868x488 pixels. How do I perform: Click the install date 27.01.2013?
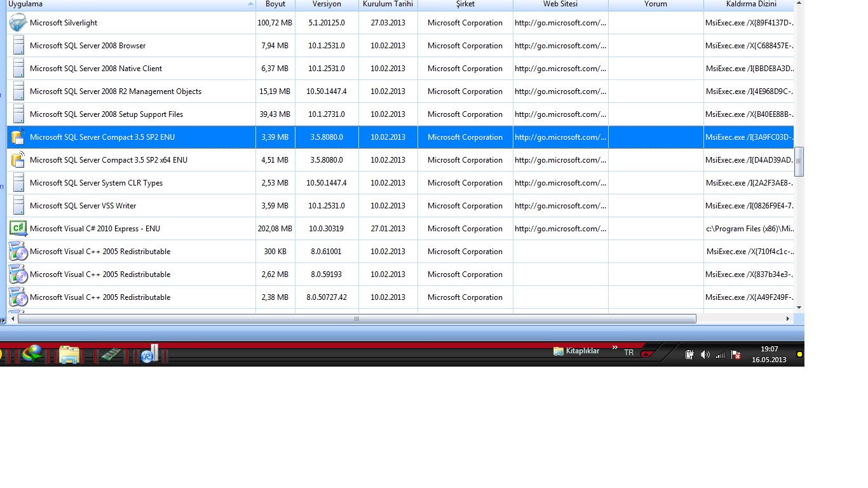pyautogui.click(x=388, y=229)
